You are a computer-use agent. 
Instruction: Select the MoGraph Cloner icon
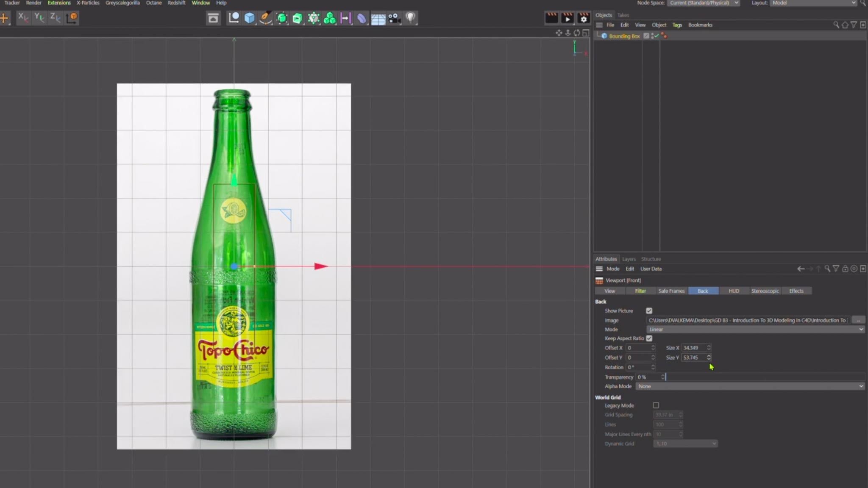pyautogui.click(x=329, y=18)
